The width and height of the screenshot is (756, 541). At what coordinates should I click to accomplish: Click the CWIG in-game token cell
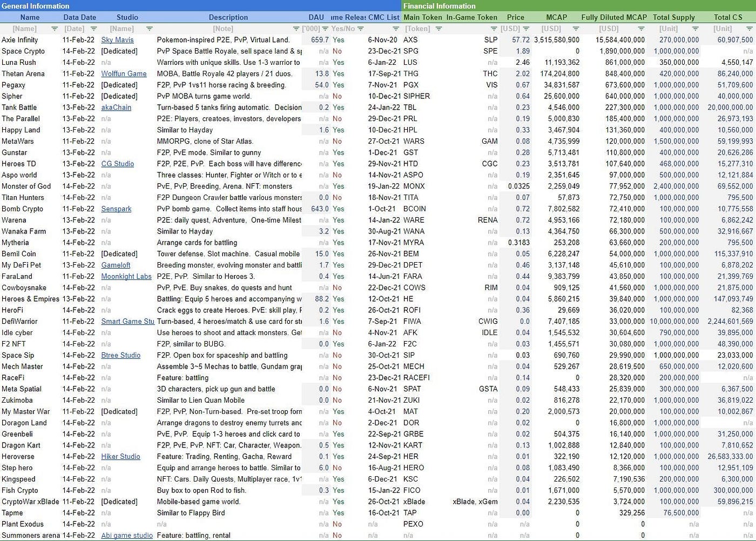(x=488, y=321)
